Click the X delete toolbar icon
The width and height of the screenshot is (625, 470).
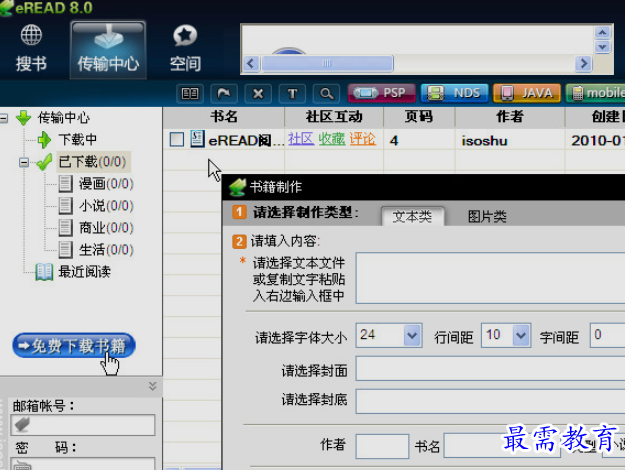click(x=258, y=94)
